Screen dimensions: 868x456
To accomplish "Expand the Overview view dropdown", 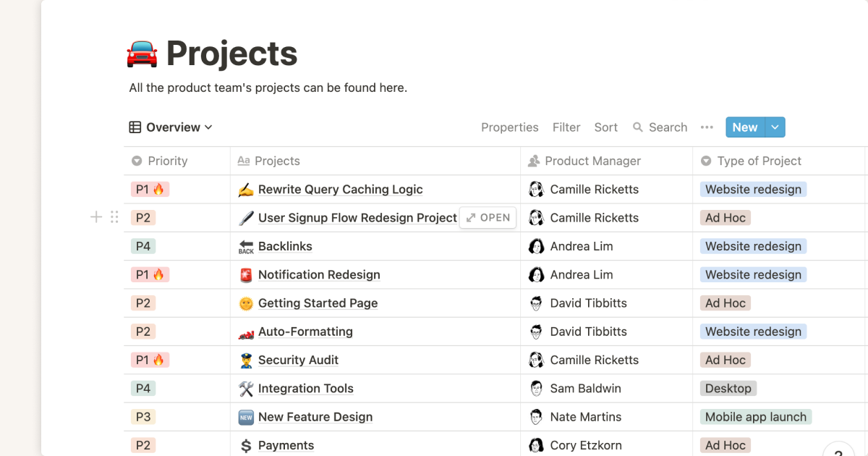I will pos(208,127).
